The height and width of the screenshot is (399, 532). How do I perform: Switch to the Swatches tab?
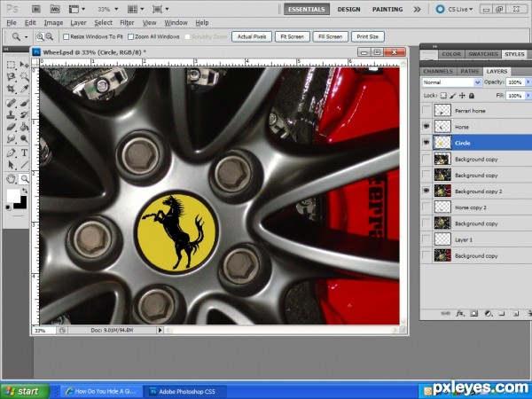(x=483, y=54)
